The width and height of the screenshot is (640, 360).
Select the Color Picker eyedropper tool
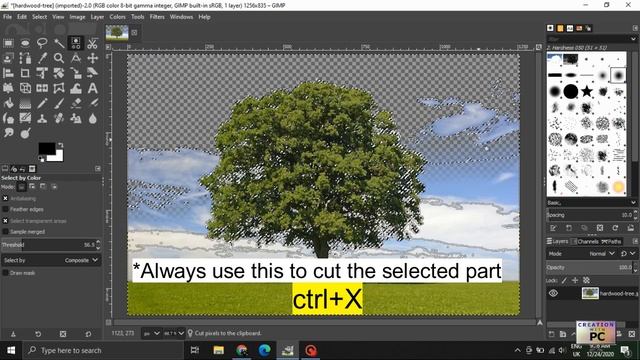click(42, 58)
